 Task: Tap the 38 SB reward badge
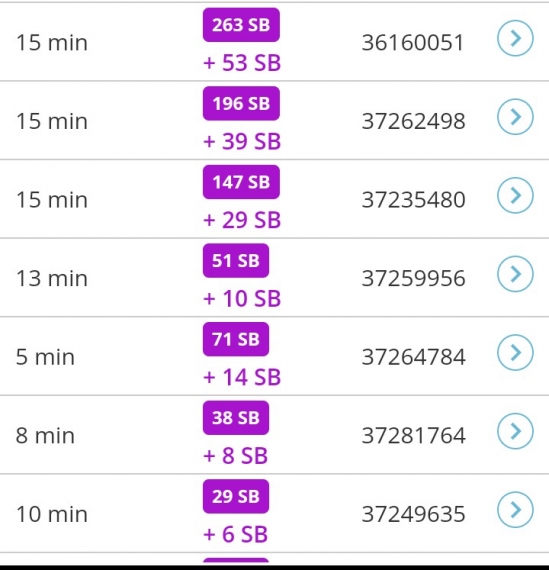[x=236, y=418]
